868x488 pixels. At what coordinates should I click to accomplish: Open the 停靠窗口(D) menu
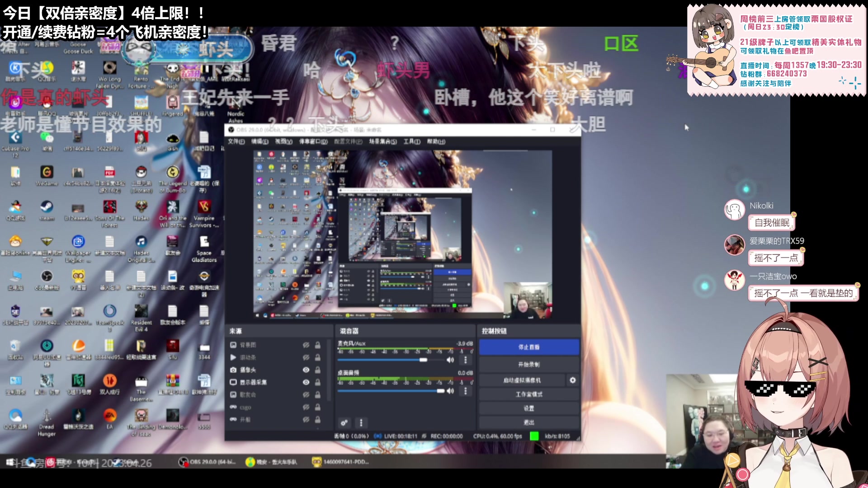click(313, 141)
